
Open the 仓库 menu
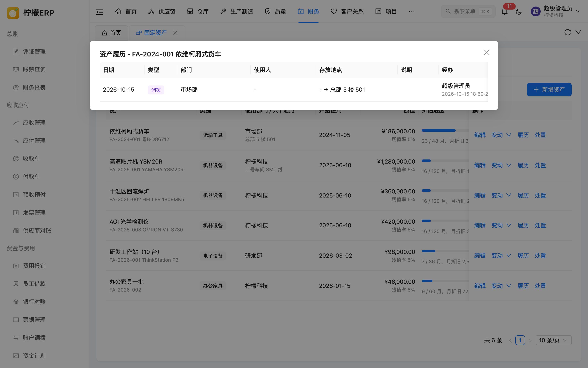point(198,11)
